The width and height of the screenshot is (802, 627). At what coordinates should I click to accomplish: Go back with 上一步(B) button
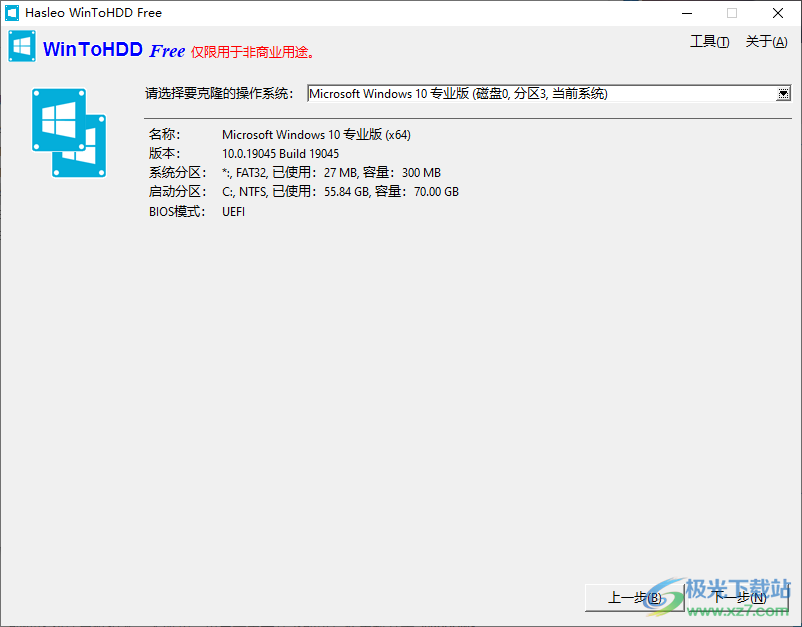pyautogui.click(x=634, y=597)
